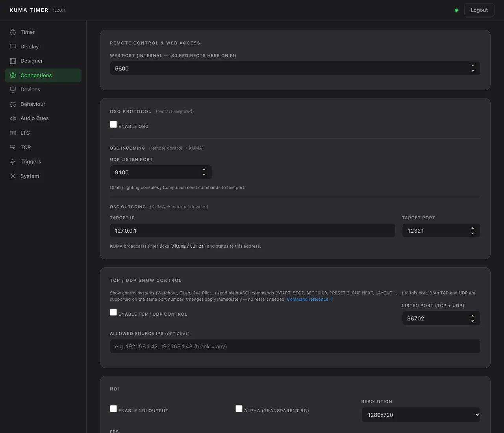Decrease Web Port value with down stepper

tap(472, 71)
